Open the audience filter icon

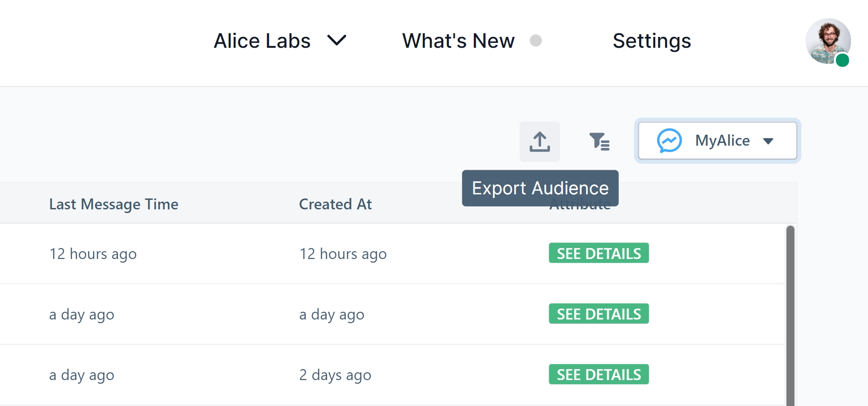tap(599, 142)
